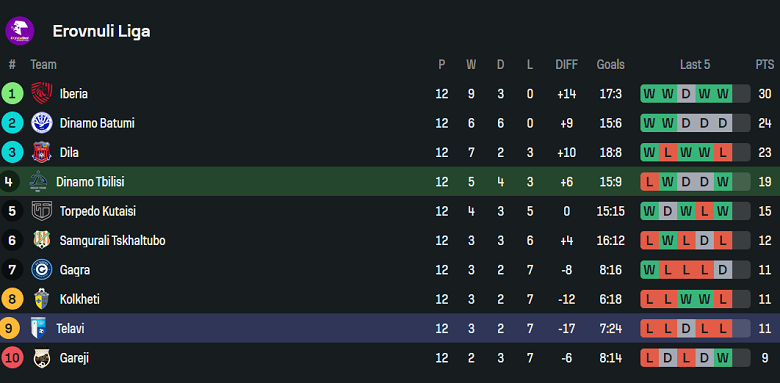Click the Dila team crest
Screen dimensions: 780x383
[x=42, y=152]
